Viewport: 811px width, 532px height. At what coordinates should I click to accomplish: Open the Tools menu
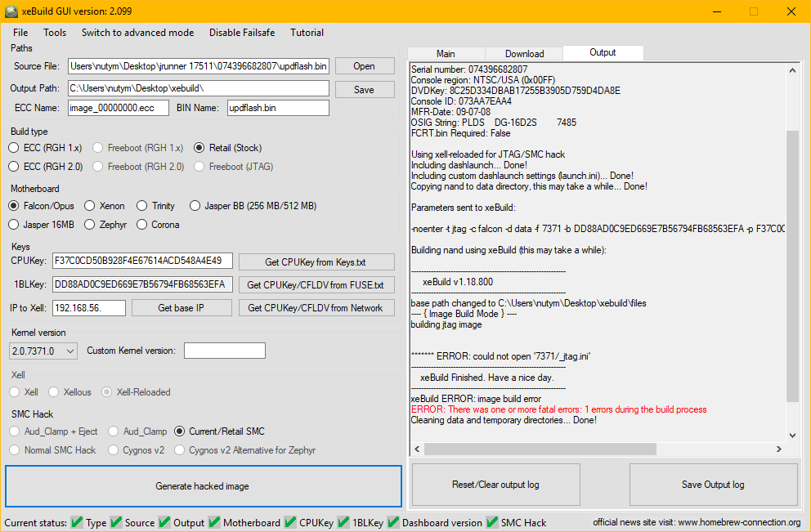55,33
